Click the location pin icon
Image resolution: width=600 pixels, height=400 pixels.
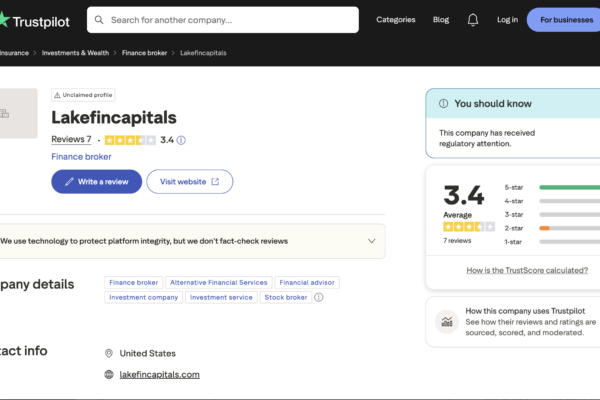coord(109,353)
